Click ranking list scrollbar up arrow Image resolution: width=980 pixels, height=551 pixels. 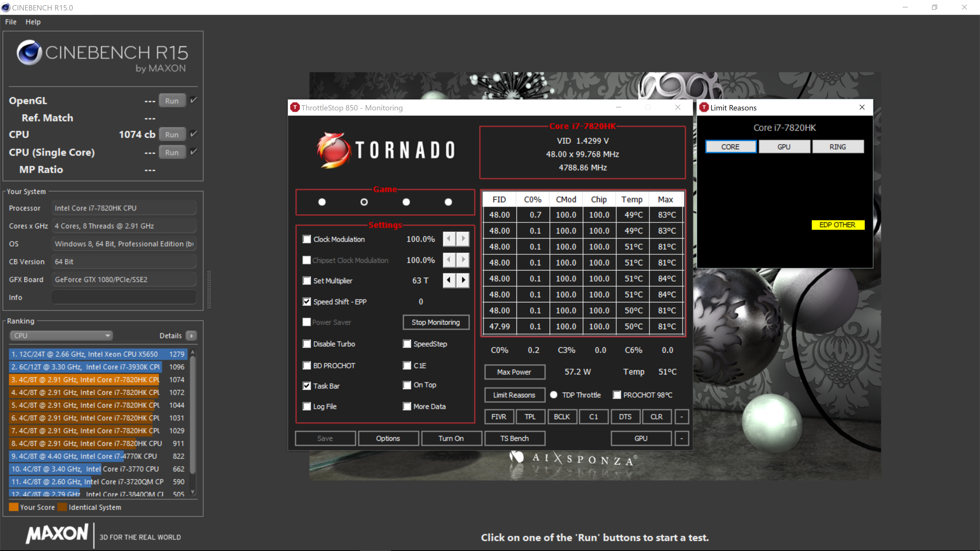(193, 353)
